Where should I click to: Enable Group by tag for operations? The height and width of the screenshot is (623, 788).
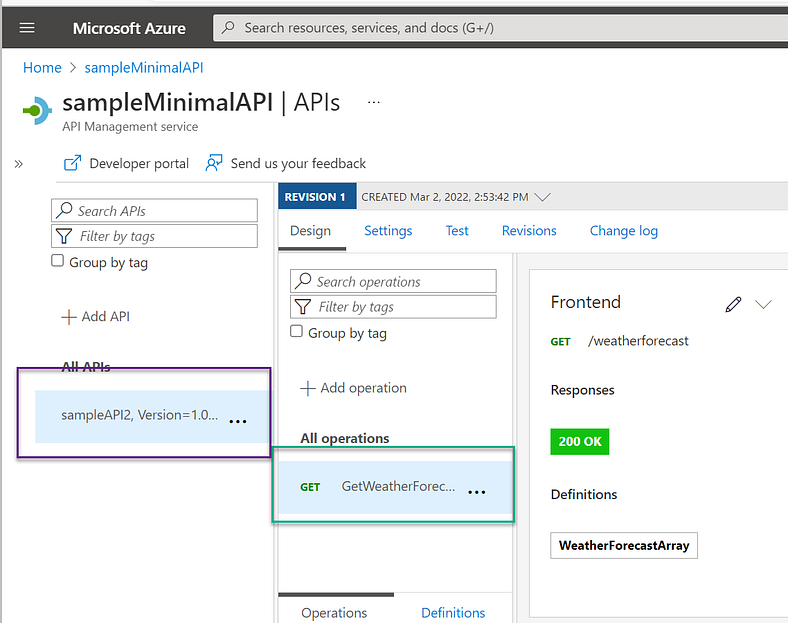[x=297, y=332]
